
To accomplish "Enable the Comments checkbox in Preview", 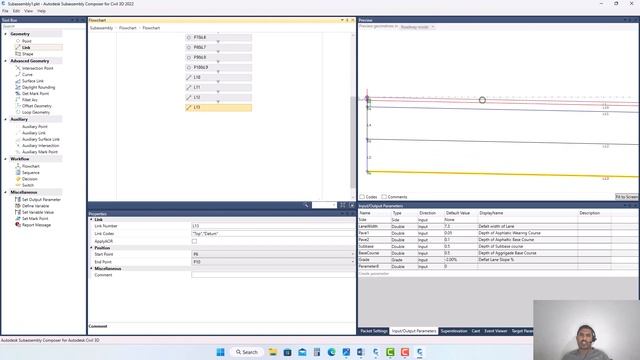I will (384, 197).
